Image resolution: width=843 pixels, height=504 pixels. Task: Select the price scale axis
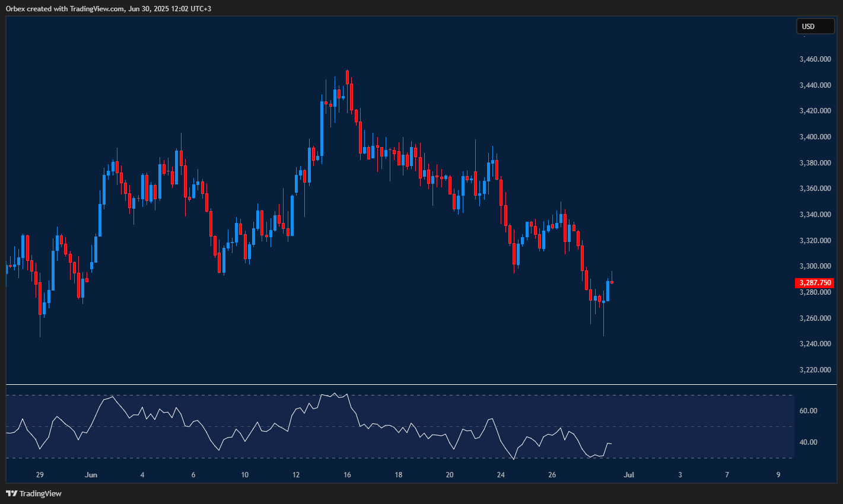tap(815, 208)
